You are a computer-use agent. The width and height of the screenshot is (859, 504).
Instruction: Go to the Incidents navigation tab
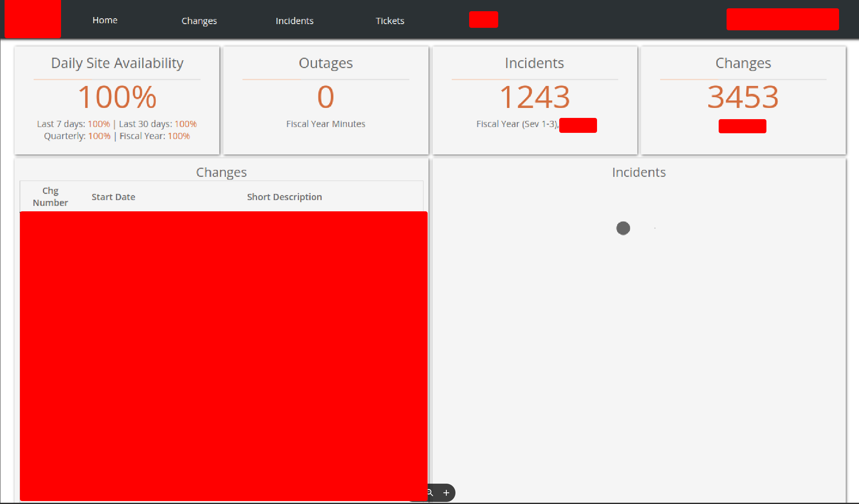[294, 21]
